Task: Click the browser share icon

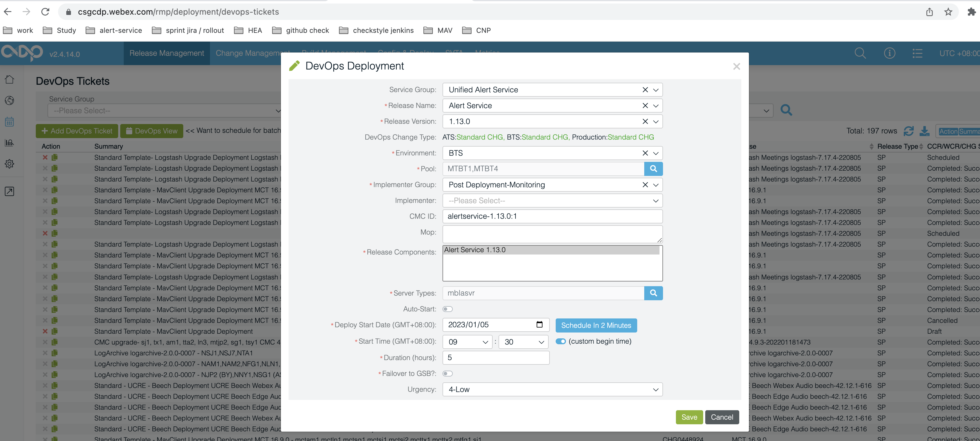Action: tap(929, 12)
